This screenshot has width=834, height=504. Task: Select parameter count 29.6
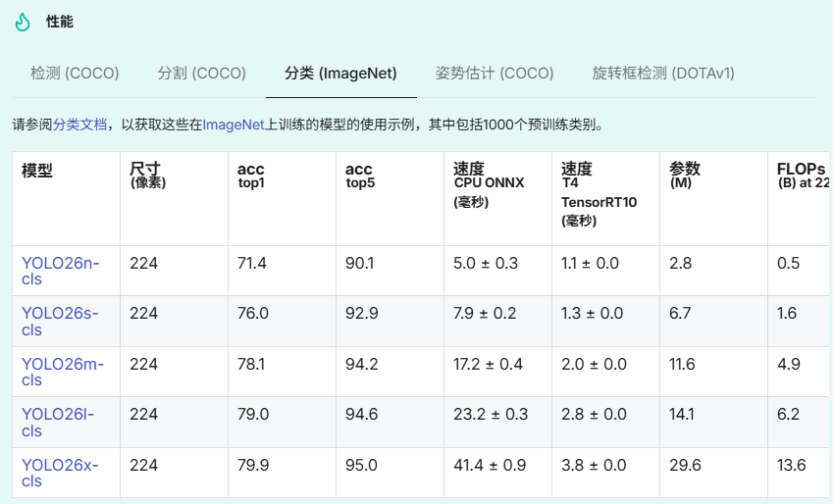click(x=685, y=465)
